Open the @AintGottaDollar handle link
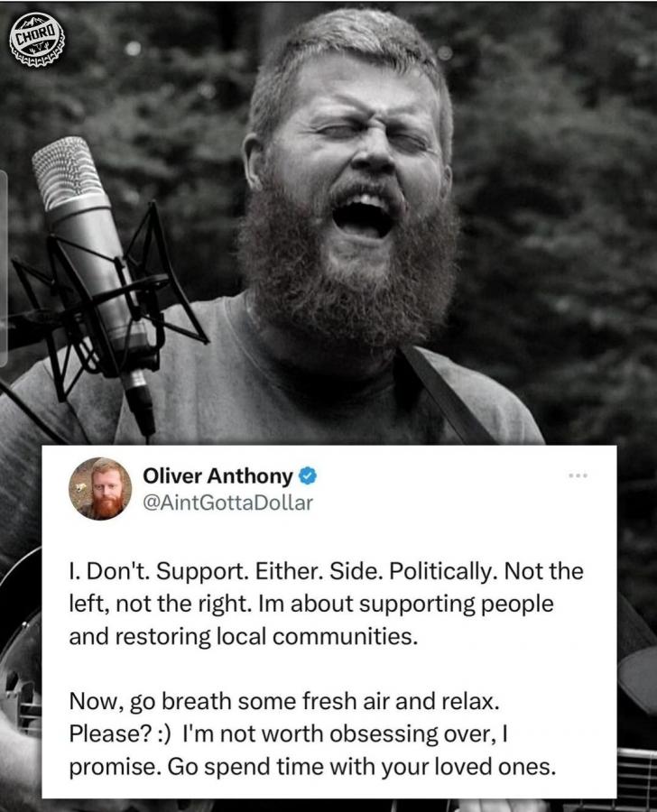 227,503
